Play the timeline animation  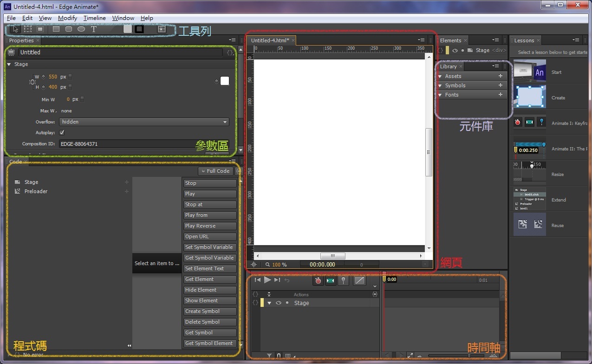coord(267,280)
